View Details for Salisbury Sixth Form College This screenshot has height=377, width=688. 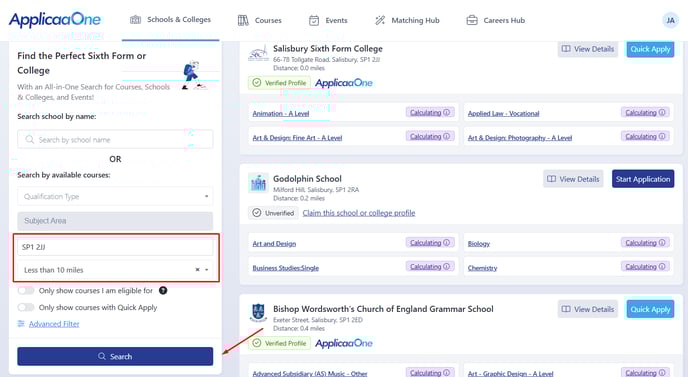pos(588,49)
